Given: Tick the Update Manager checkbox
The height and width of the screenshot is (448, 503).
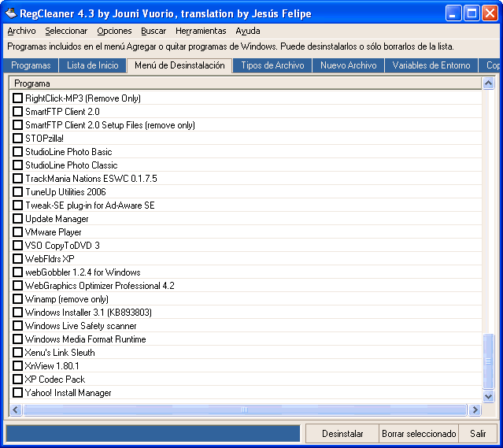Looking at the screenshot, I should 17,219.
